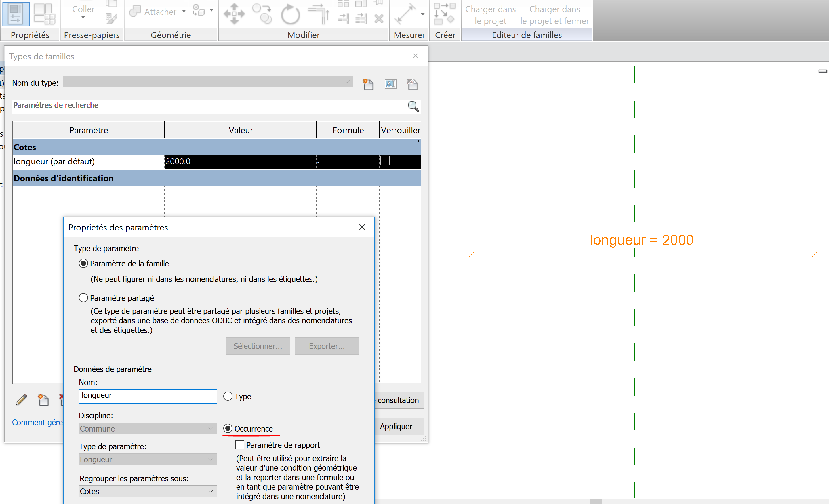Screen dimensions: 829x504
Task: Click the new type icon beside Nom du type
Action: coord(368,84)
